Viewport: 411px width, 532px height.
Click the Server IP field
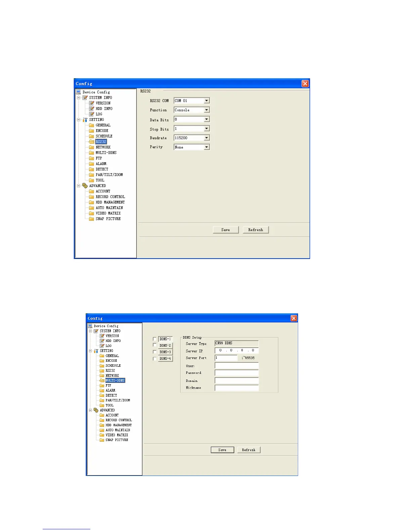click(x=237, y=350)
